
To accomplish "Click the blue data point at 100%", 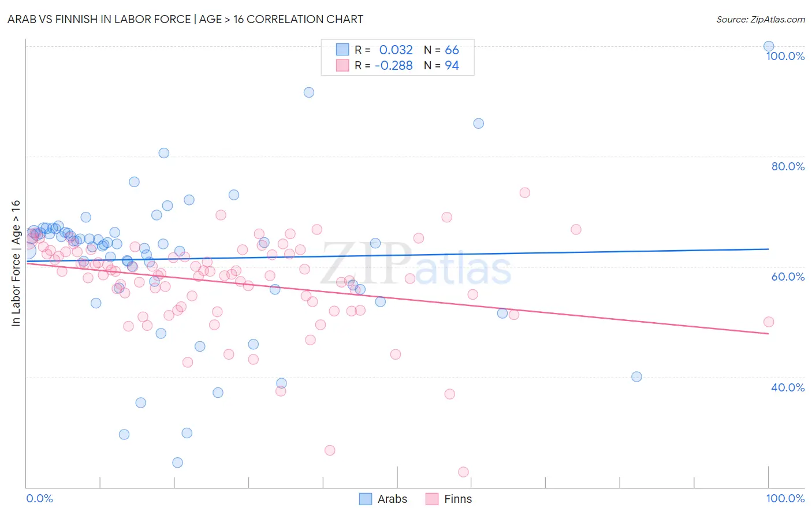I will point(769,46).
